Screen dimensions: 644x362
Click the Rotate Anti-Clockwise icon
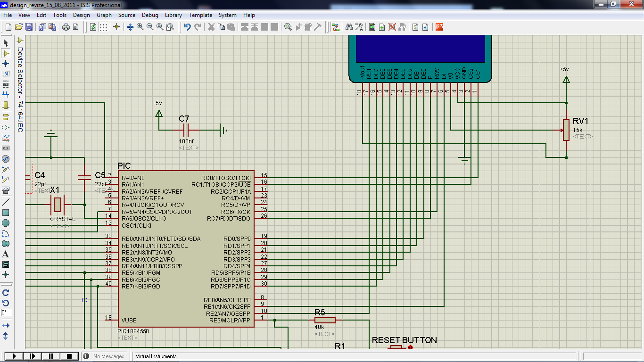click(6, 303)
